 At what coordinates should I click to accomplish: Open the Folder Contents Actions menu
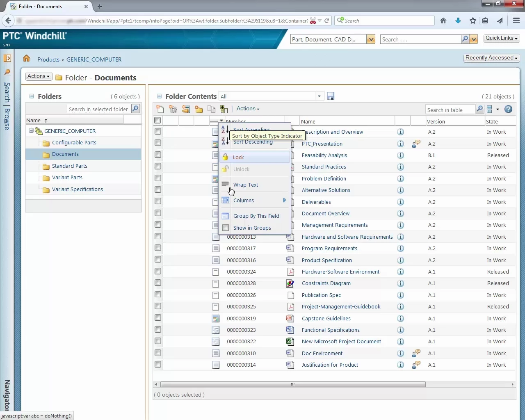248,109
